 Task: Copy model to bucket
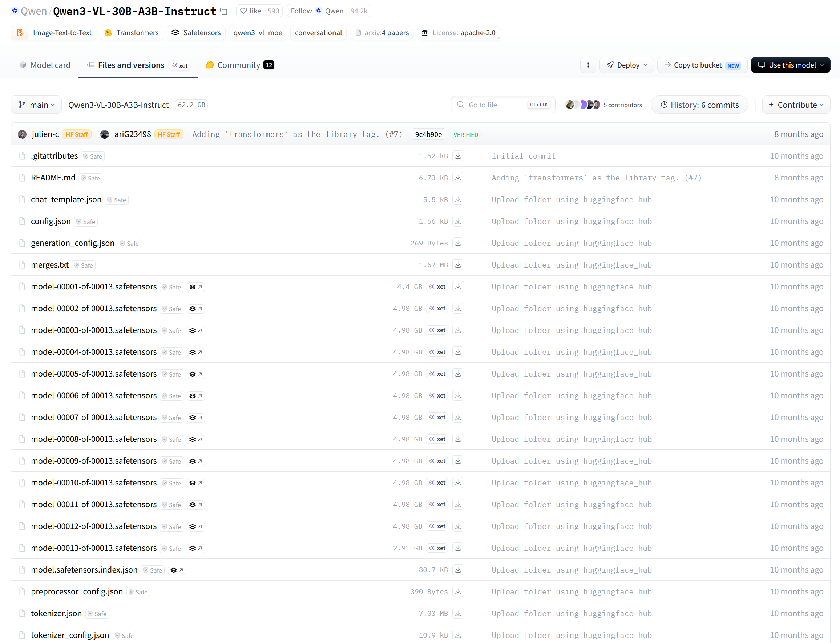[702, 65]
